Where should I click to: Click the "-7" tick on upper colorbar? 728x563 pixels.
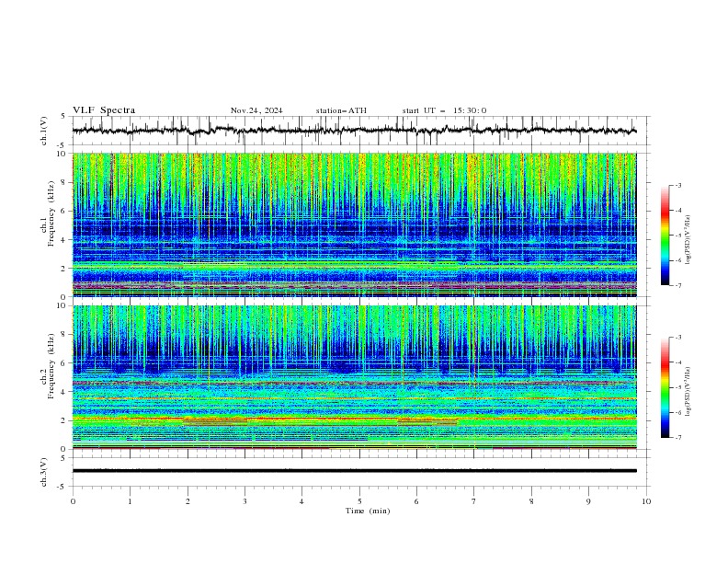point(678,285)
